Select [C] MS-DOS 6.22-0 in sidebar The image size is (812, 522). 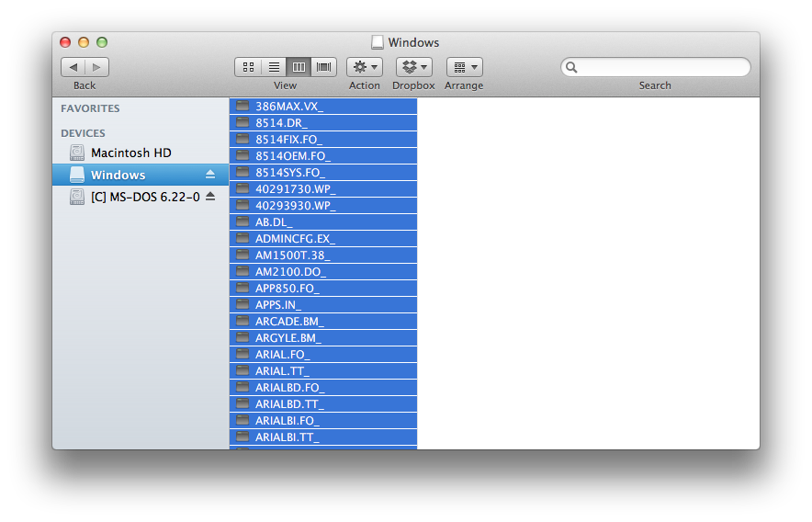(x=141, y=197)
